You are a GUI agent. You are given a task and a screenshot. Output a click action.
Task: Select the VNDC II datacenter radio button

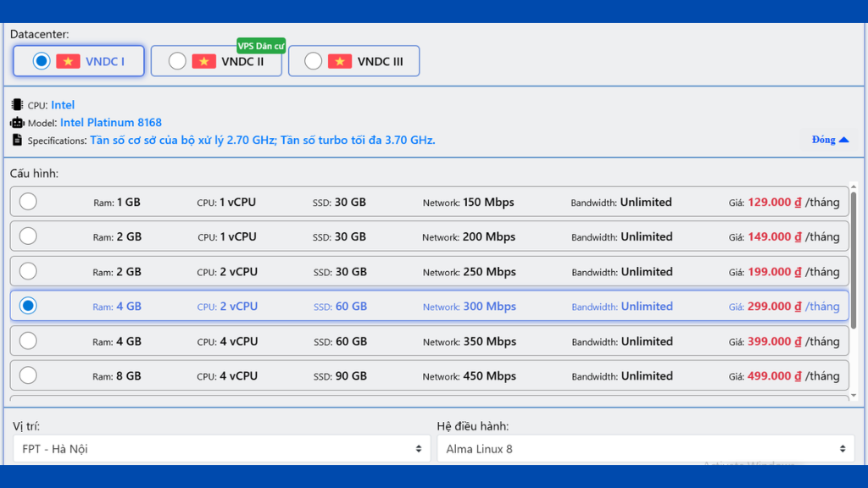coord(177,61)
